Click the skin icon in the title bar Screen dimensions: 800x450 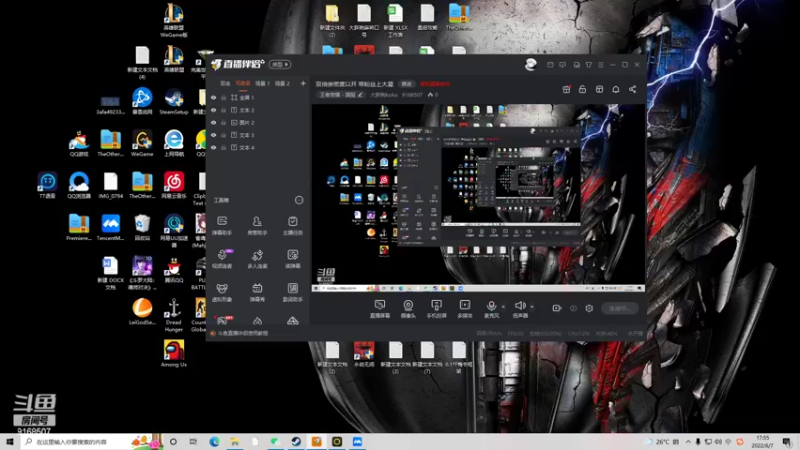pos(589,65)
